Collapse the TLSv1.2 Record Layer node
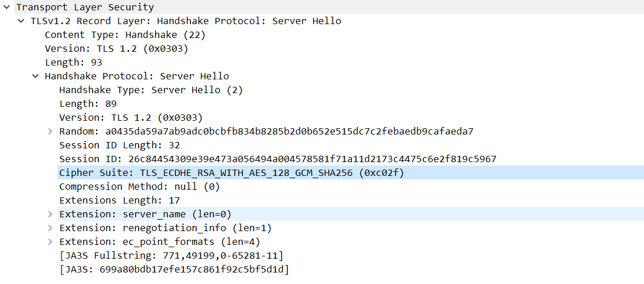Viewport: 644px width, 284px height. [21, 21]
